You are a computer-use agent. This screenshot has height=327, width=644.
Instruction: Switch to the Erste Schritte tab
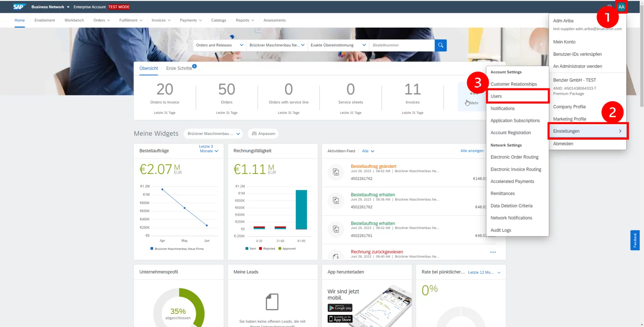click(x=179, y=68)
